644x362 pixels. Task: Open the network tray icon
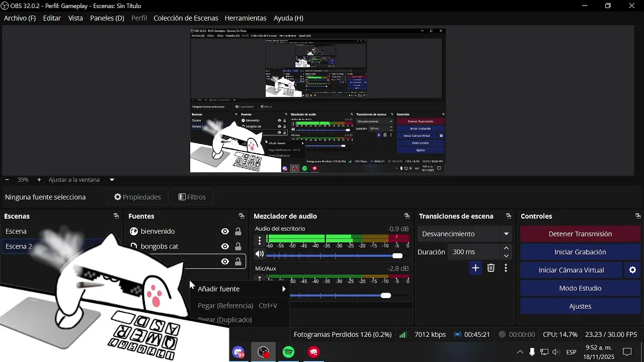click(544, 352)
